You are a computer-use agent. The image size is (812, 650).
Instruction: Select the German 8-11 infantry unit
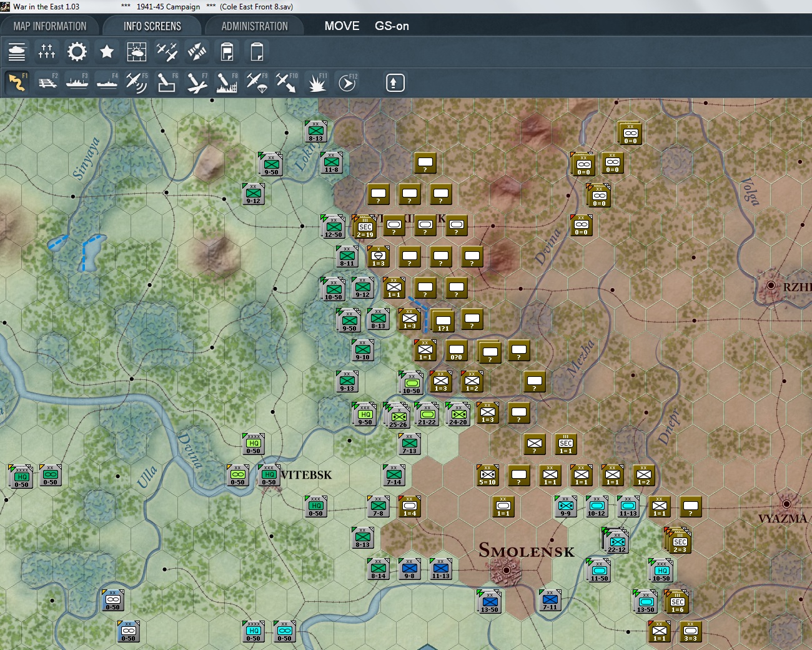[x=347, y=256]
